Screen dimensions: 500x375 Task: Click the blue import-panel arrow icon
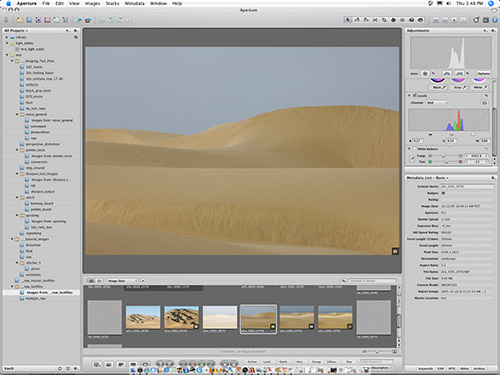[x=6, y=20]
